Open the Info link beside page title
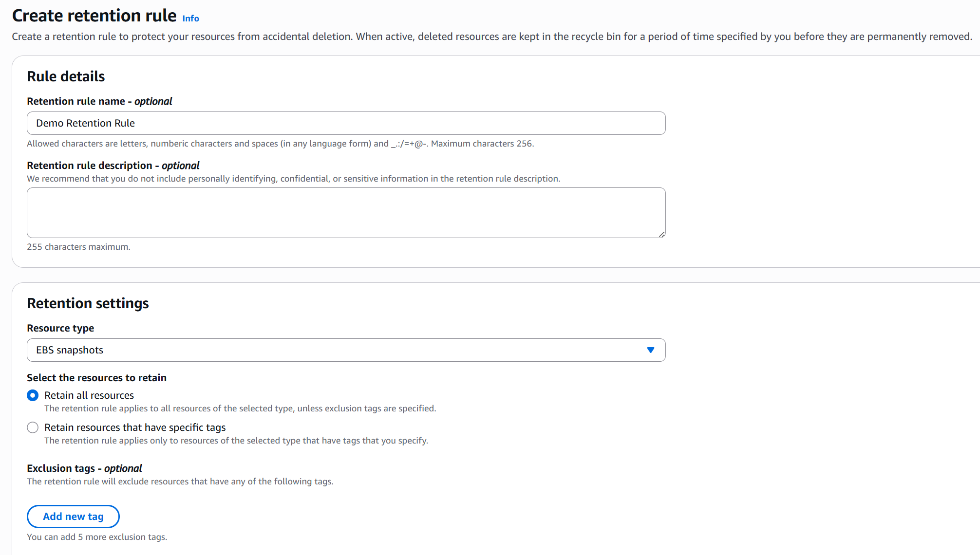This screenshot has width=980, height=555. 190,18
